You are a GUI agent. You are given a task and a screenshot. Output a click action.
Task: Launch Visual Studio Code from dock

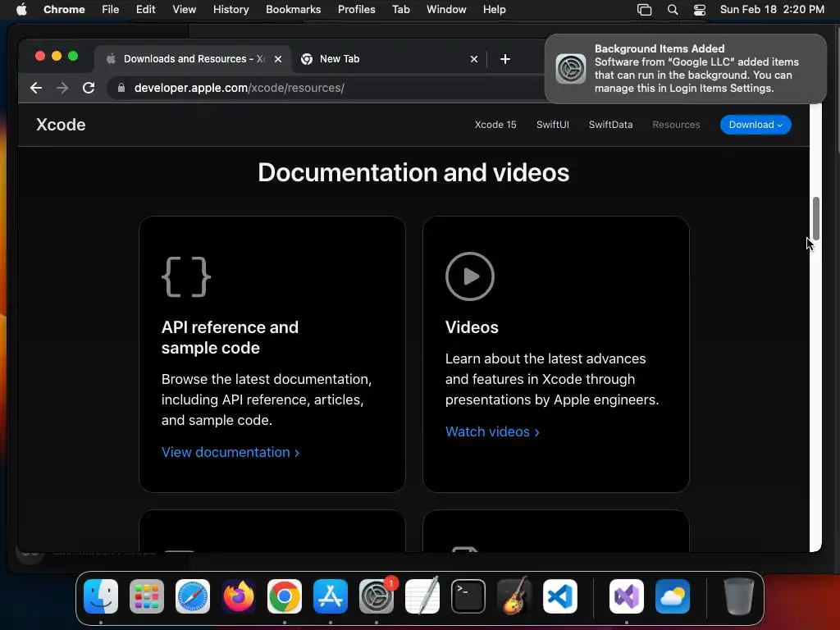tap(560, 596)
